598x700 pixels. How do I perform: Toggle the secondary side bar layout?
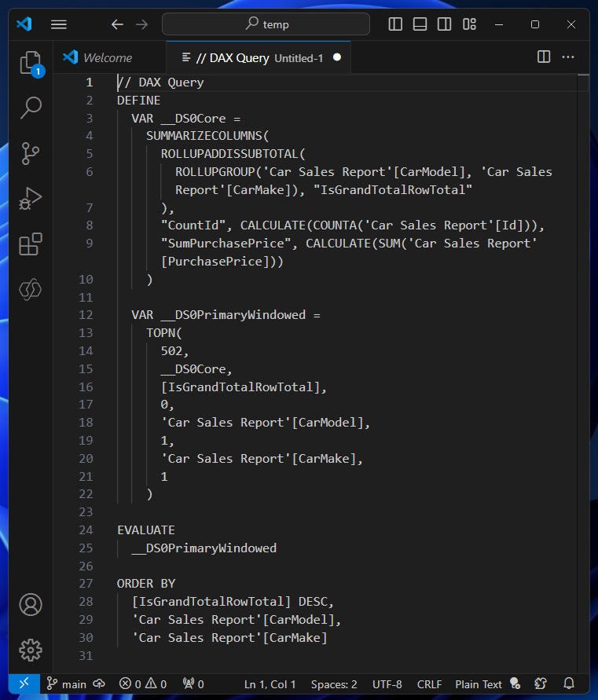tap(444, 24)
